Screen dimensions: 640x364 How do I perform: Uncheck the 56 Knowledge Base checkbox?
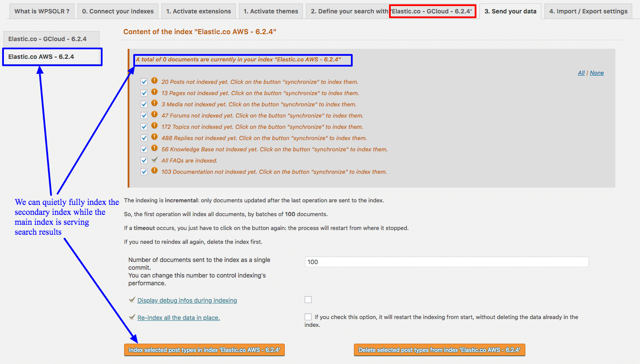tap(144, 149)
